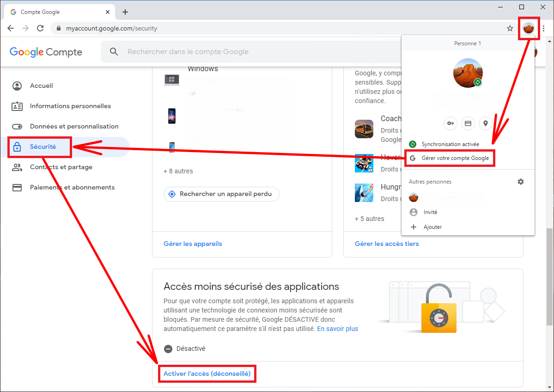Click the open padlock illustration
The height and width of the screenshot is (392, 554).
click(439, 309)
